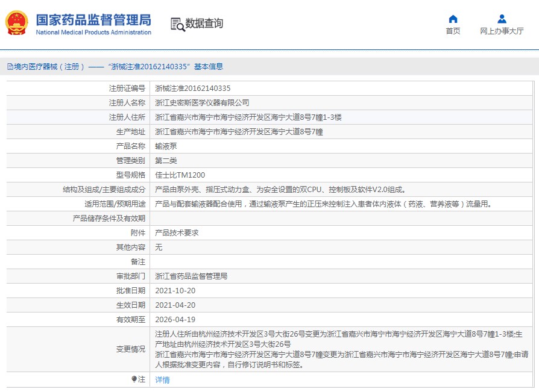This screenshot has height=392, width=539.
Task: Click the document icon before 境内医疗器械
Action: (10, 67)
